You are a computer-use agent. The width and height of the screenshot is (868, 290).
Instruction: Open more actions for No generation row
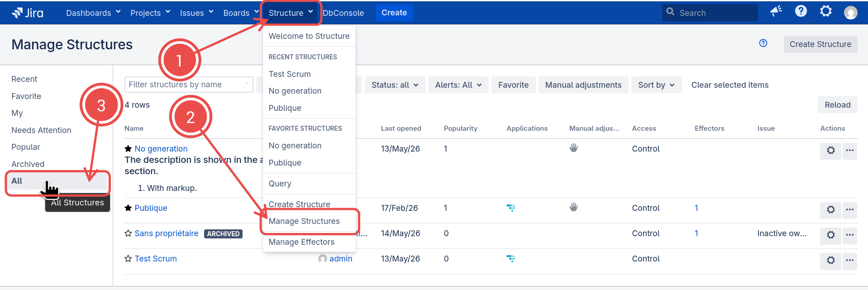point(850,151)
